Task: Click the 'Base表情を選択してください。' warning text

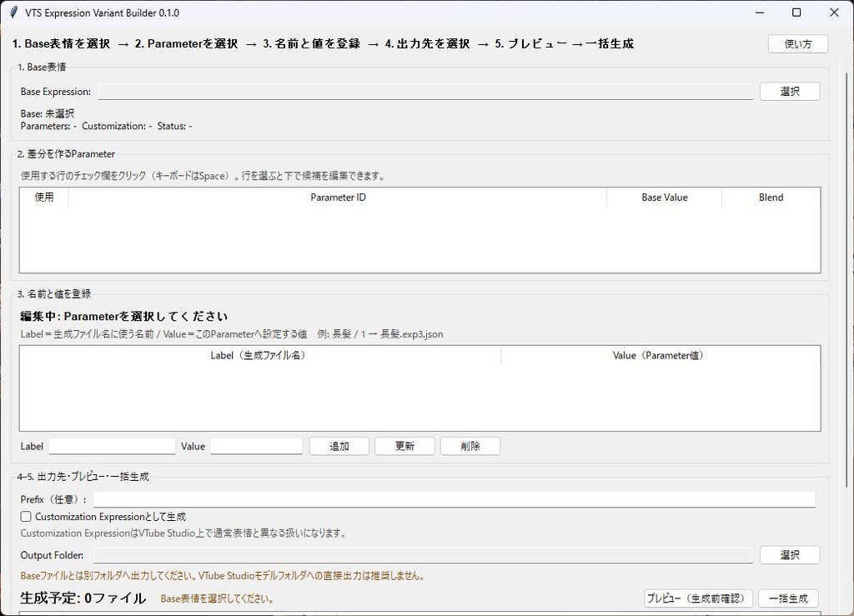Action: 218,598
